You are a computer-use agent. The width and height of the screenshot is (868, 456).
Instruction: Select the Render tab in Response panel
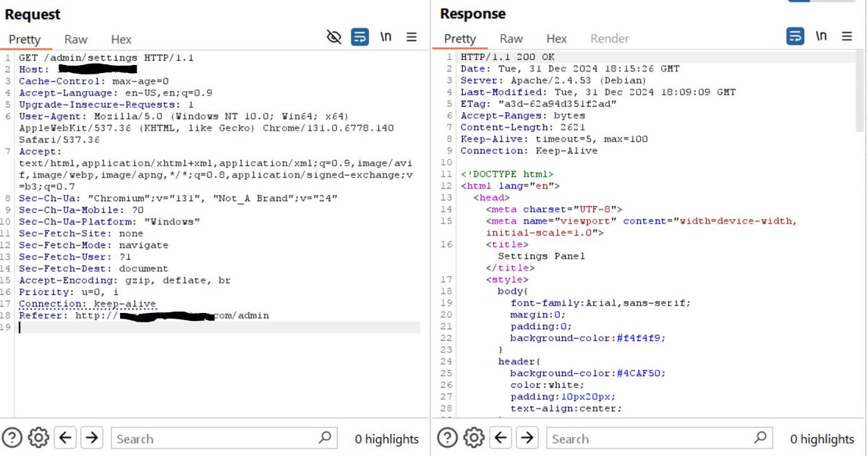pyautogui.click(x=610, y=38)
